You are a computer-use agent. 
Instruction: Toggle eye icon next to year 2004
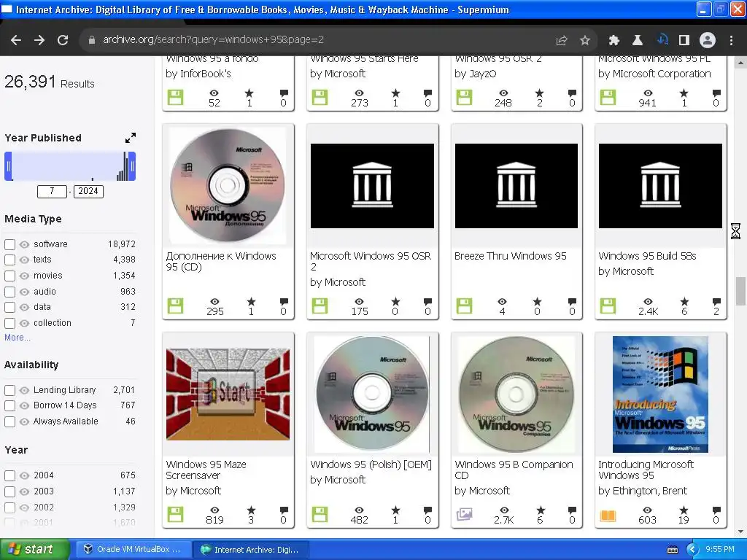[24, 475]
